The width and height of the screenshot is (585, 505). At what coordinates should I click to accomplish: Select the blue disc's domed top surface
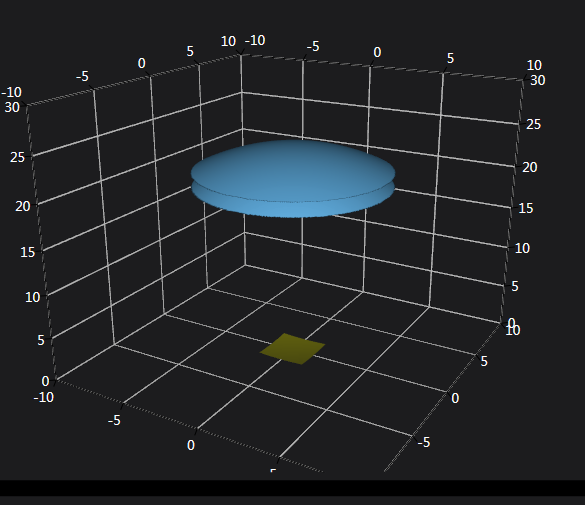click(293, 170)
